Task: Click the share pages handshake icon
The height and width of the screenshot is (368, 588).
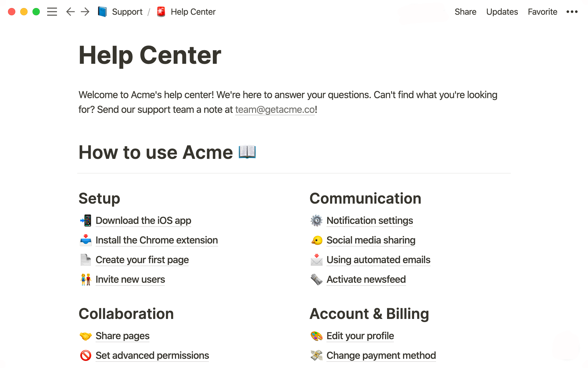Action: pyautogui.click(x=85, y=336)
